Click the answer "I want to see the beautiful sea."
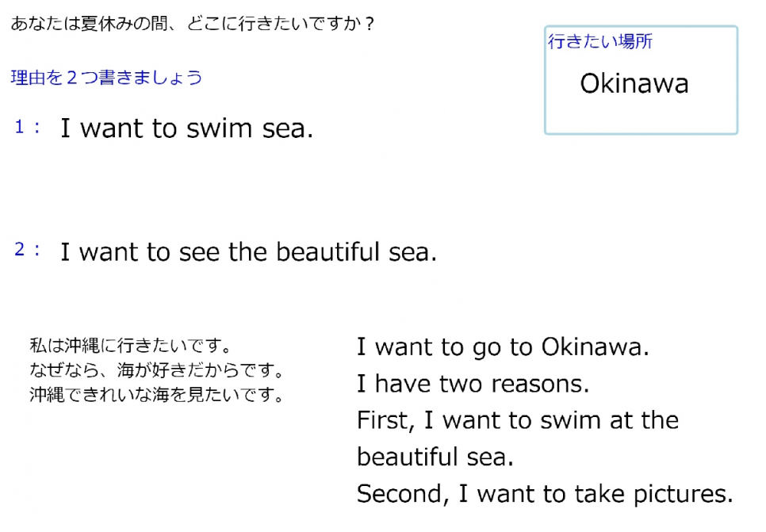This screenshot has height=532, width=766. (249, 252)
